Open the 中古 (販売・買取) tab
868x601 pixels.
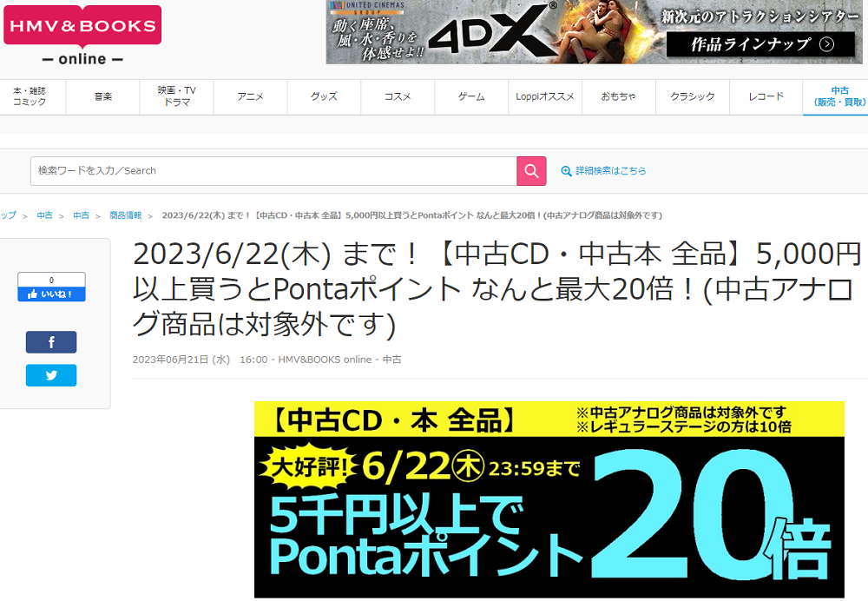pos(836,96)
